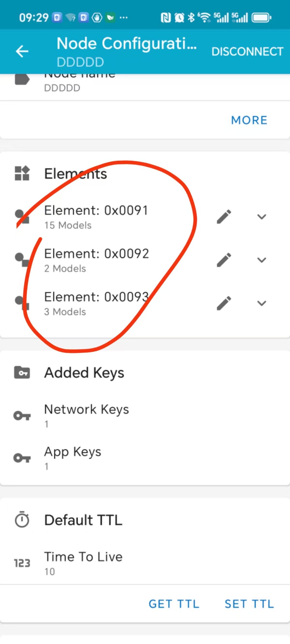The height and width of the screenshot is (644, 290).
Task: Tap the GET TTL button
Action: click(174, 604)
